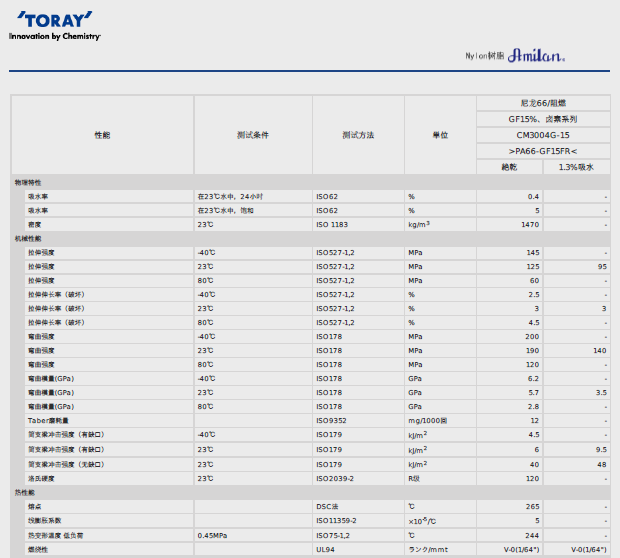
Task: Select the 測试方法 column header
Action: [358, 135]
